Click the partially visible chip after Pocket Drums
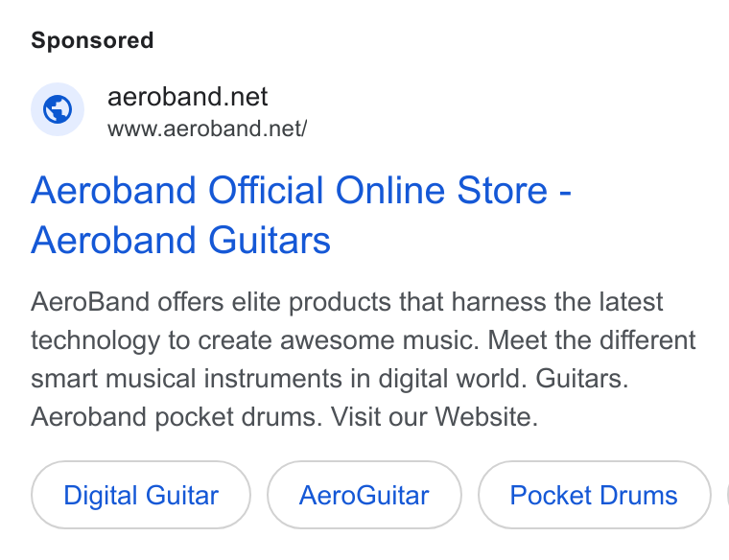 pos(727,495)
